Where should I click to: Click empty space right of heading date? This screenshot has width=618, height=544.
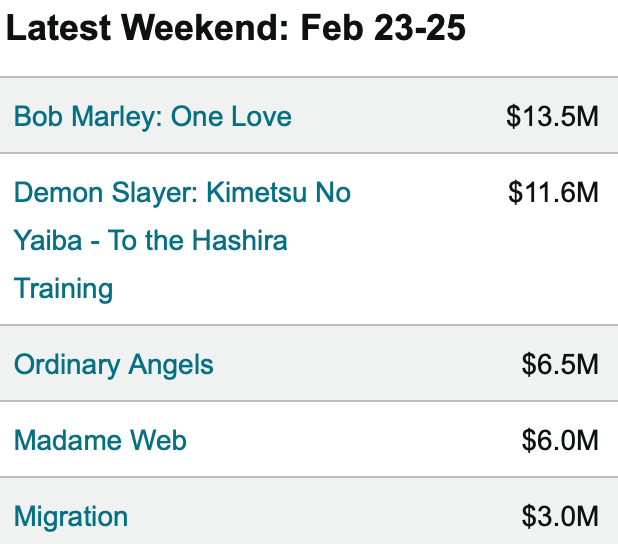[x=542, y=28]
